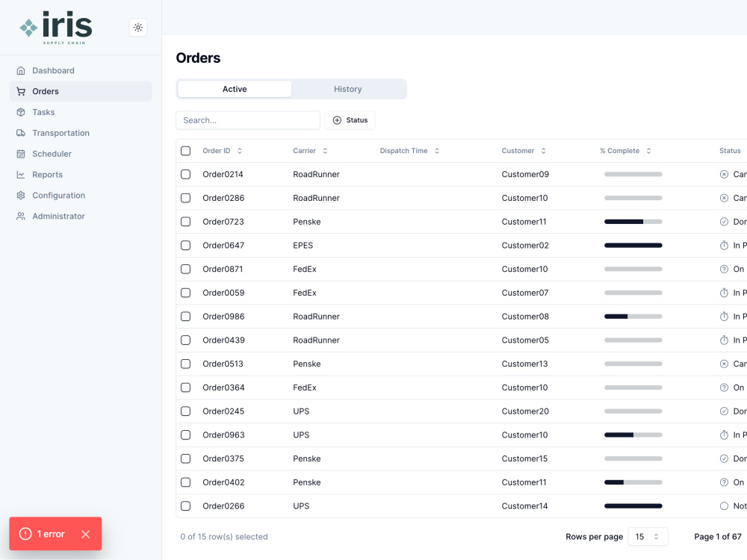Click the Reports chart icon
The image size is (747, 560).
[x=21, y=175]
